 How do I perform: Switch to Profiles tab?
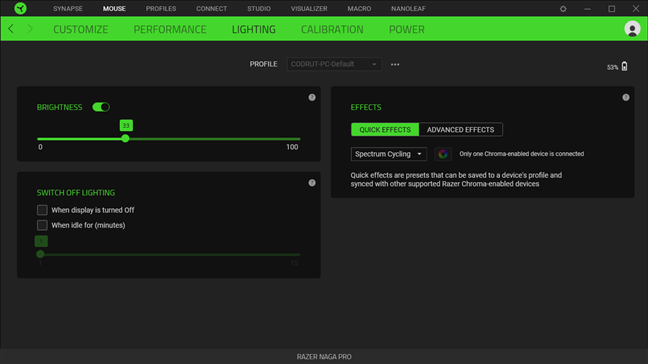(x=161, y=9)
